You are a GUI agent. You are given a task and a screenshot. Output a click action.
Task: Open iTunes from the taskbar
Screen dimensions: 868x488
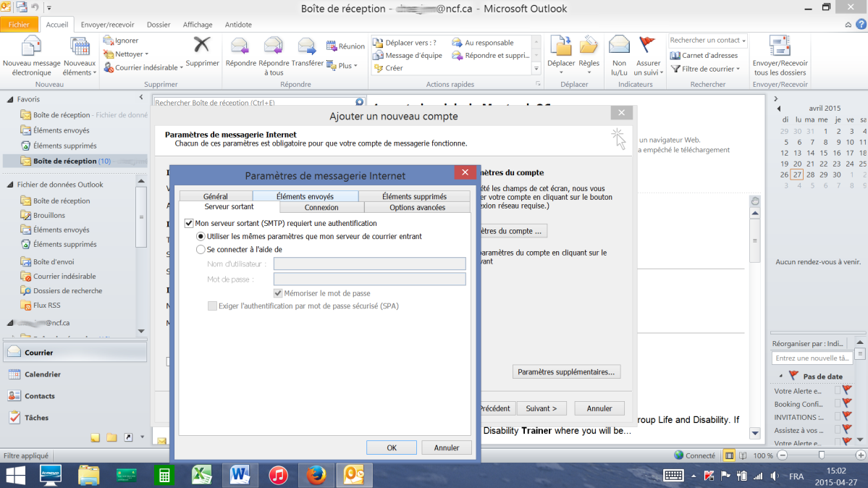tap(278, 475)
